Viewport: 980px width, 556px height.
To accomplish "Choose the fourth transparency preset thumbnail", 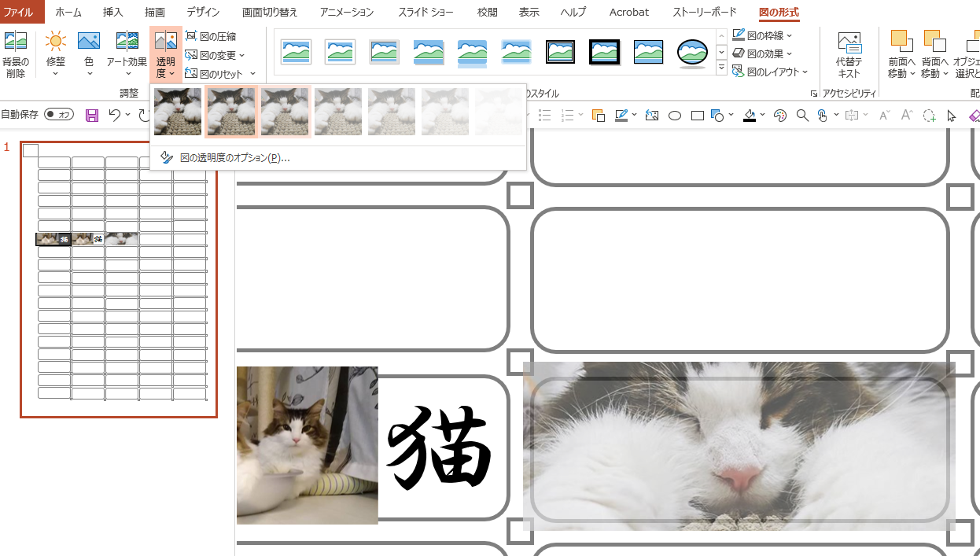I will pyautogui.click(x=338, y=112).
